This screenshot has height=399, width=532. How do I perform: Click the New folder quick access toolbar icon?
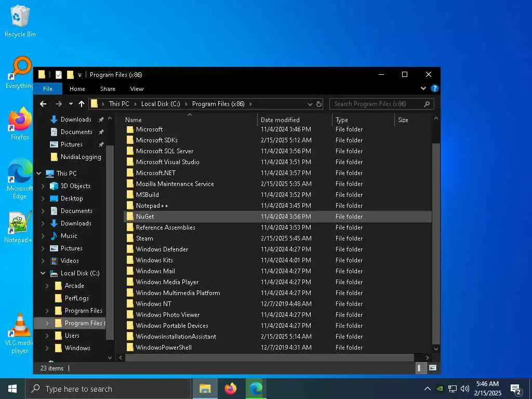[x=70, y=75]
